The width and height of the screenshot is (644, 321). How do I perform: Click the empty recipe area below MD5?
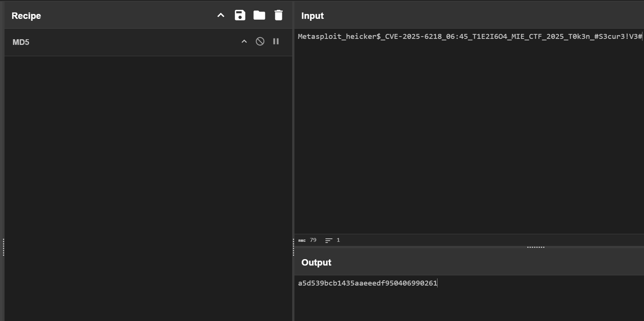coord(148,170)
